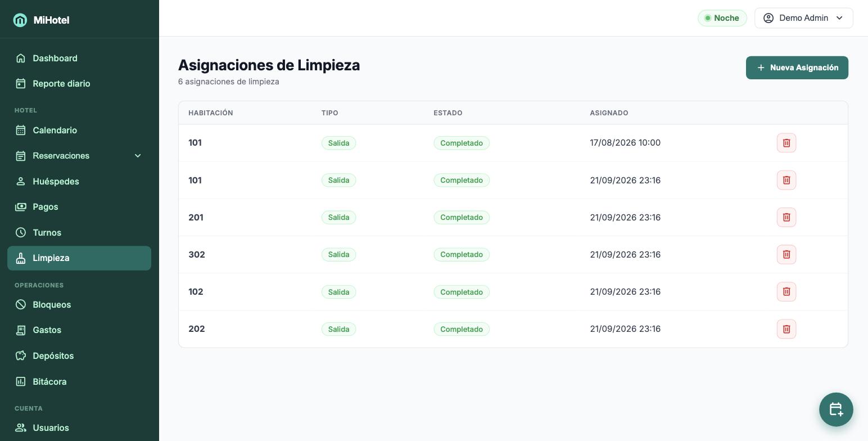Open Reporte diario in the sidebar
This screenshot has height=441, width=868.
79,83
